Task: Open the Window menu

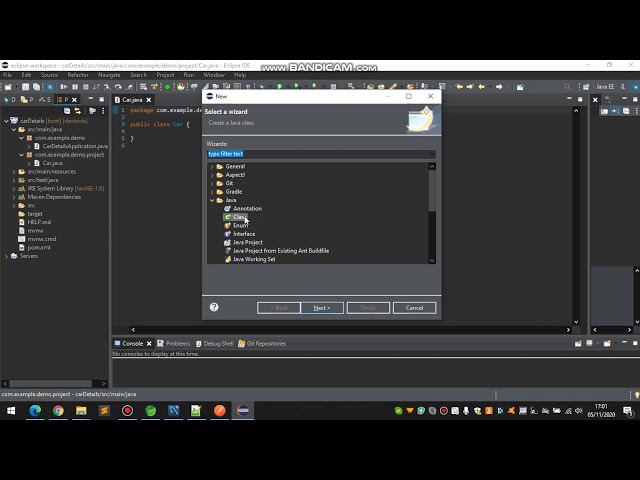Action: pyautogui.click(x=214, y=75)
